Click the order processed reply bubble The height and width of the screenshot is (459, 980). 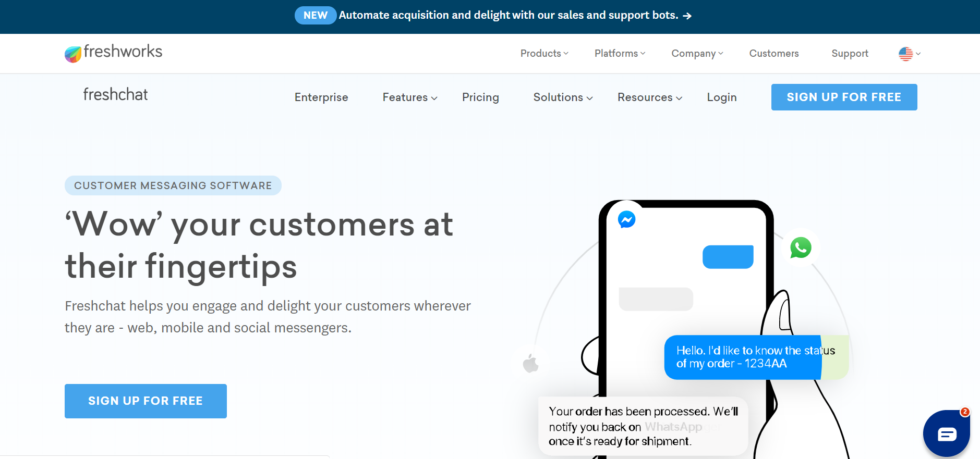pos(643,426)
